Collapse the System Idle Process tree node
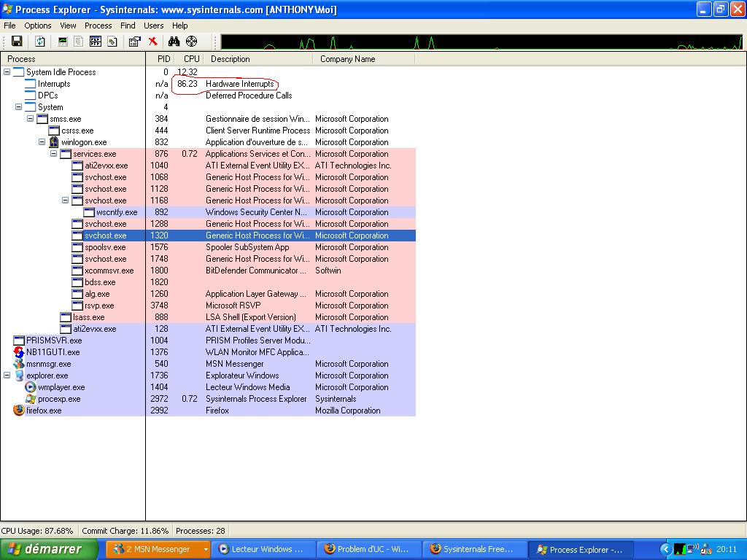Viewport: 747px width, 560px height. 7,72
